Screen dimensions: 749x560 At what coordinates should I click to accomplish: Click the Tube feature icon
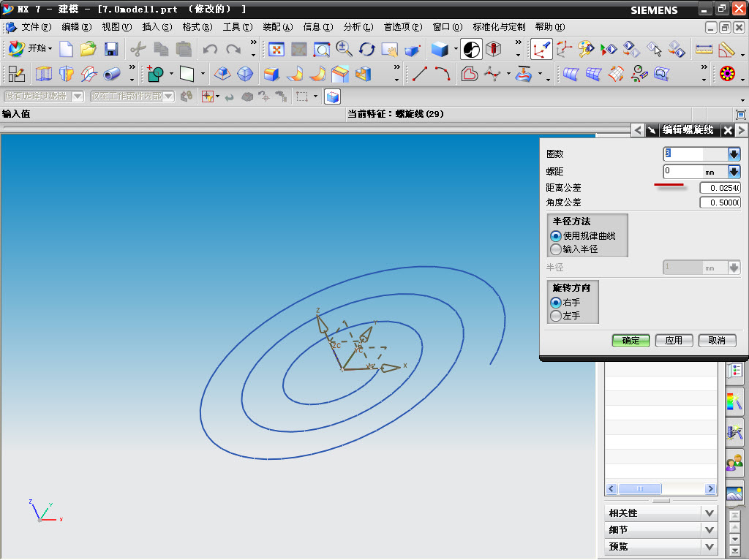112,74
